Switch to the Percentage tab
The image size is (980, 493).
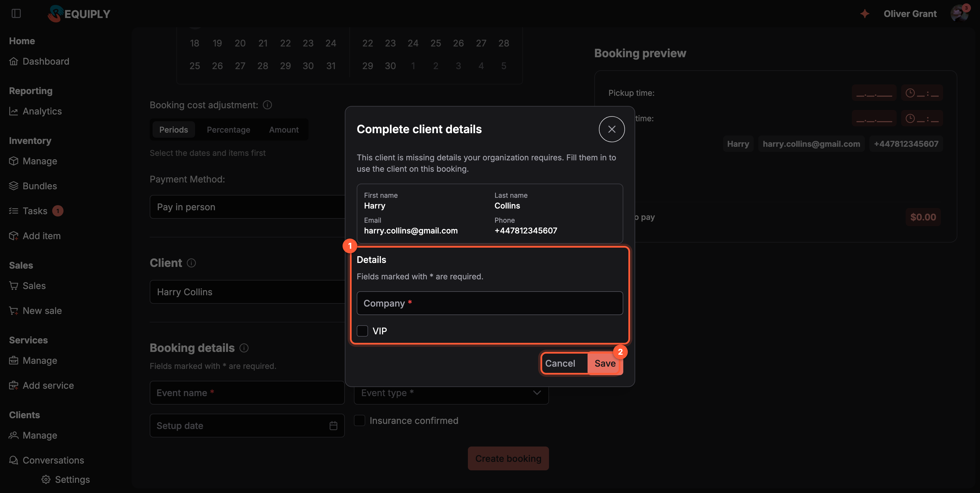(x=229, y=129)
